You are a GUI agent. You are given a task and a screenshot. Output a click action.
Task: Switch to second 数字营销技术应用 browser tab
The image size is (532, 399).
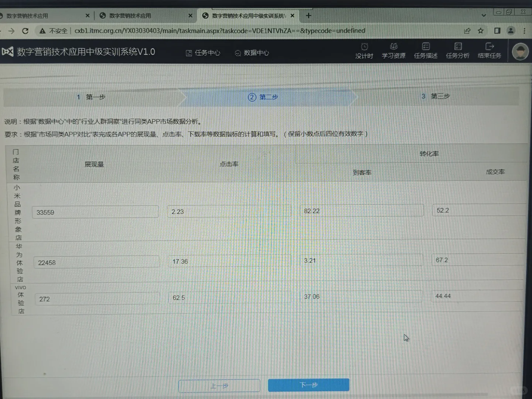(146, 16)
